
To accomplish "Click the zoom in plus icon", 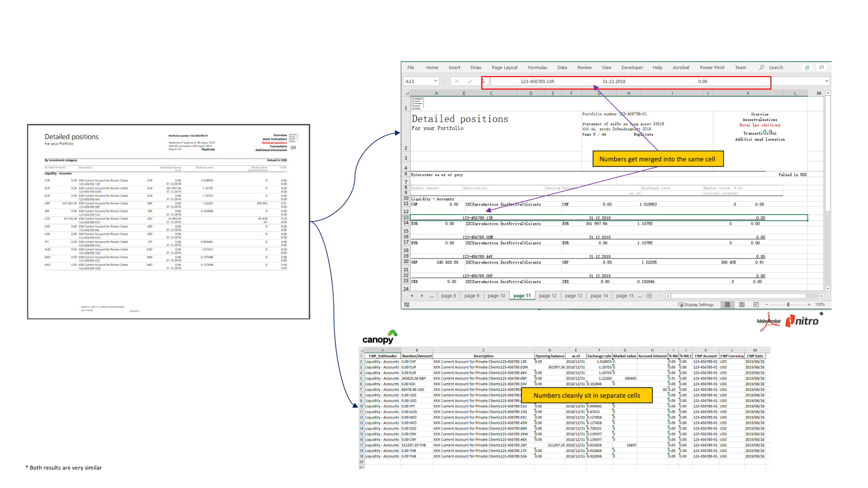I will tap(809, 305).
